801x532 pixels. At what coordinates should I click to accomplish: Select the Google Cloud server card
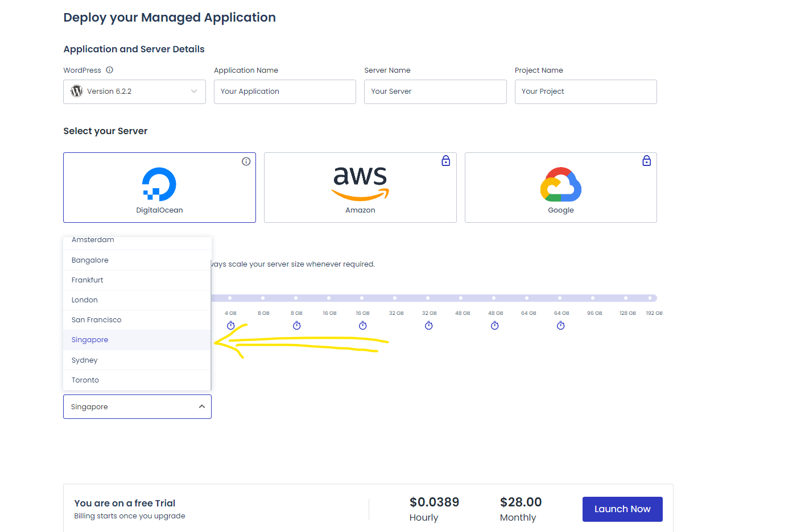(x=561, y=188)
